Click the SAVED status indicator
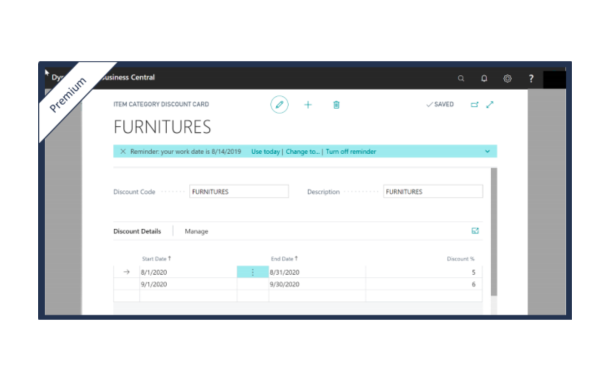The image size is (610, 381). coord(440,104)
